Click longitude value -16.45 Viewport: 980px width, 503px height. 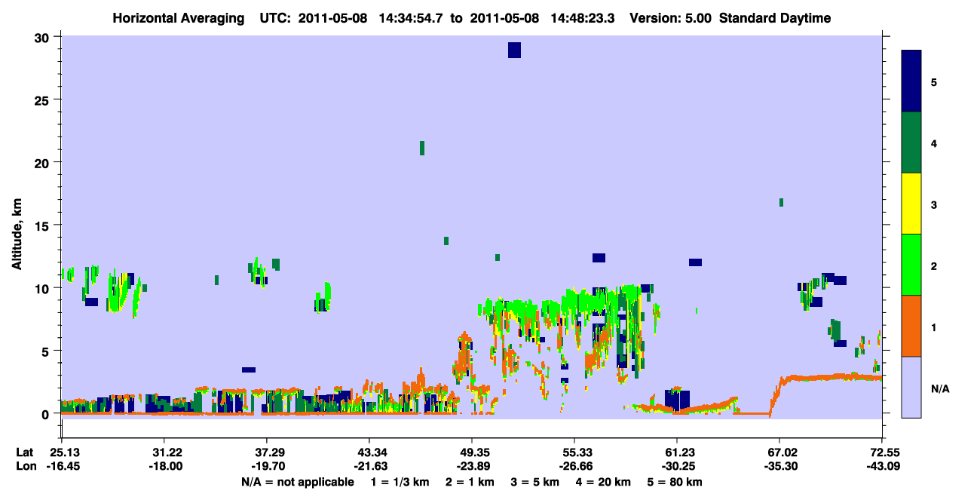pos(62,466)
